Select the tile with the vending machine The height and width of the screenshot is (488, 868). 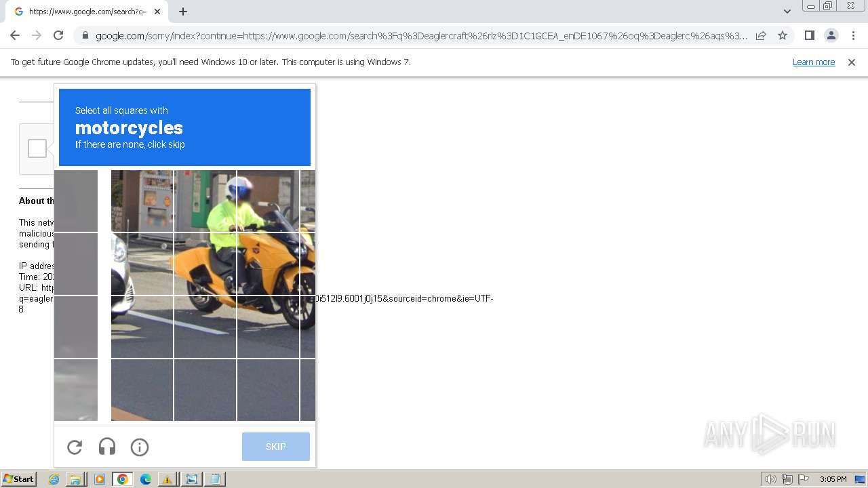click(x=142, y=201)
